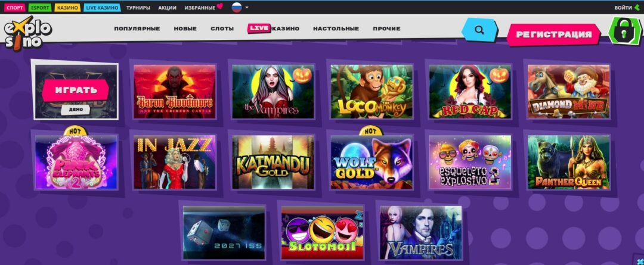Launch the Демо mode button

coord(76,110)
